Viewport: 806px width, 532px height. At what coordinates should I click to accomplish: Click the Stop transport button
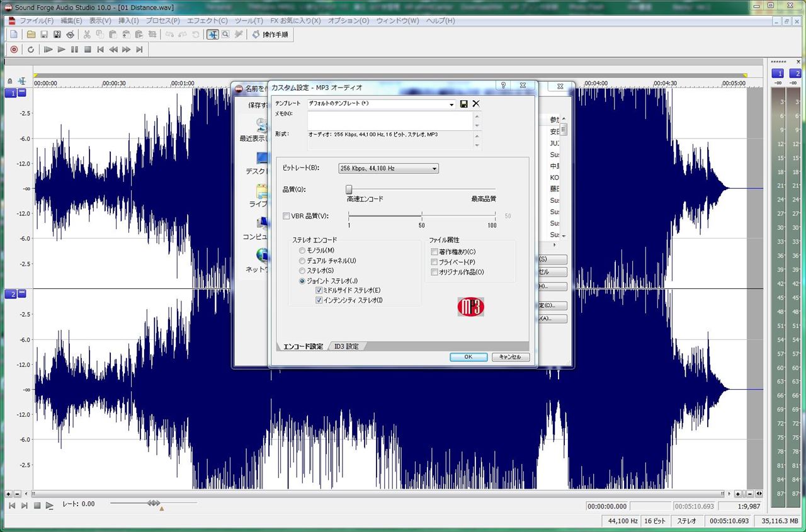tap(88, 49)
